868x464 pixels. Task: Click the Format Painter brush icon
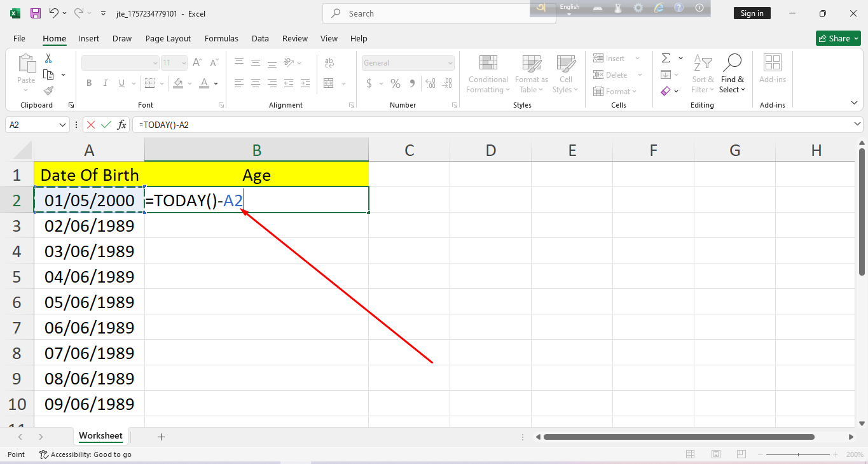[48, 90]
